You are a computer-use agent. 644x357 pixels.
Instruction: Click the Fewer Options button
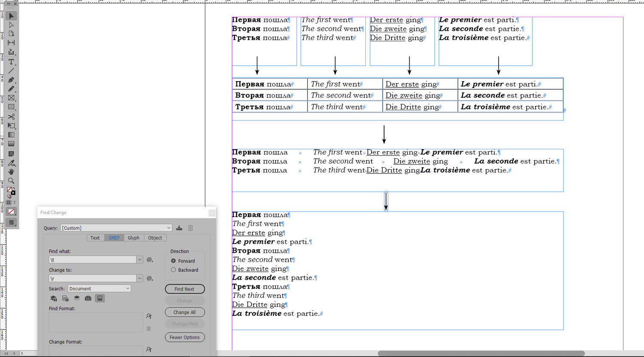pos(185,337)
